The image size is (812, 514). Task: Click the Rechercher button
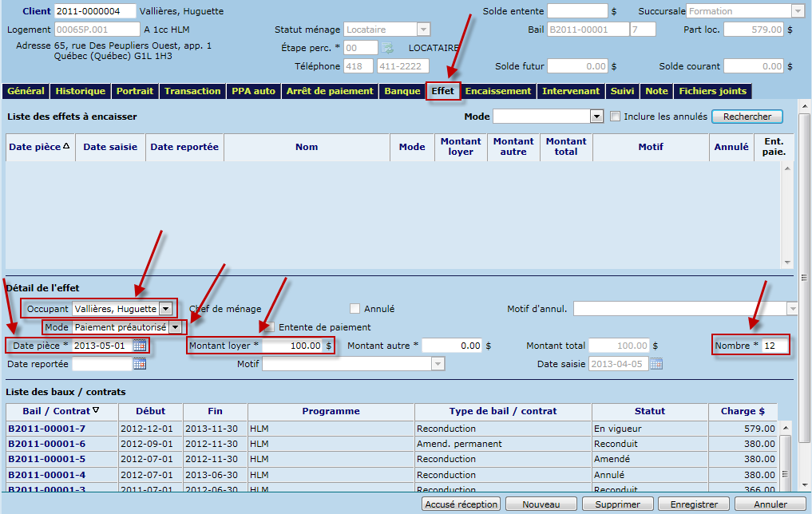tap(747, 117)
